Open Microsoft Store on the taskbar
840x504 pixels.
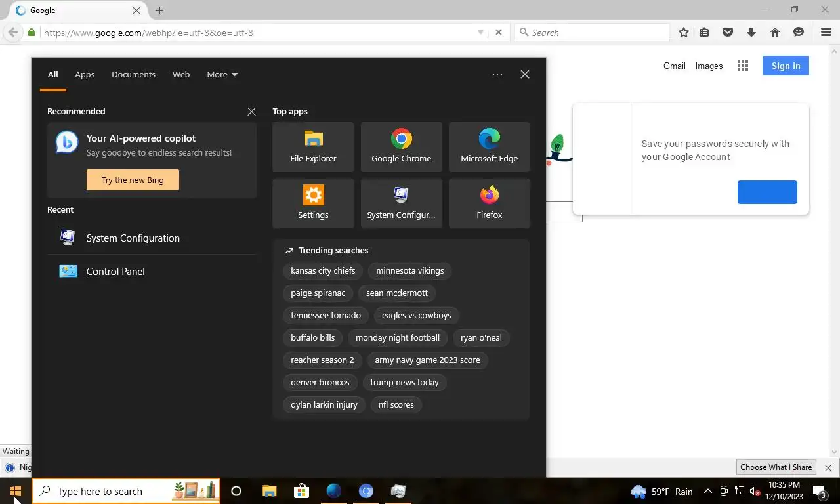point(301,491)
